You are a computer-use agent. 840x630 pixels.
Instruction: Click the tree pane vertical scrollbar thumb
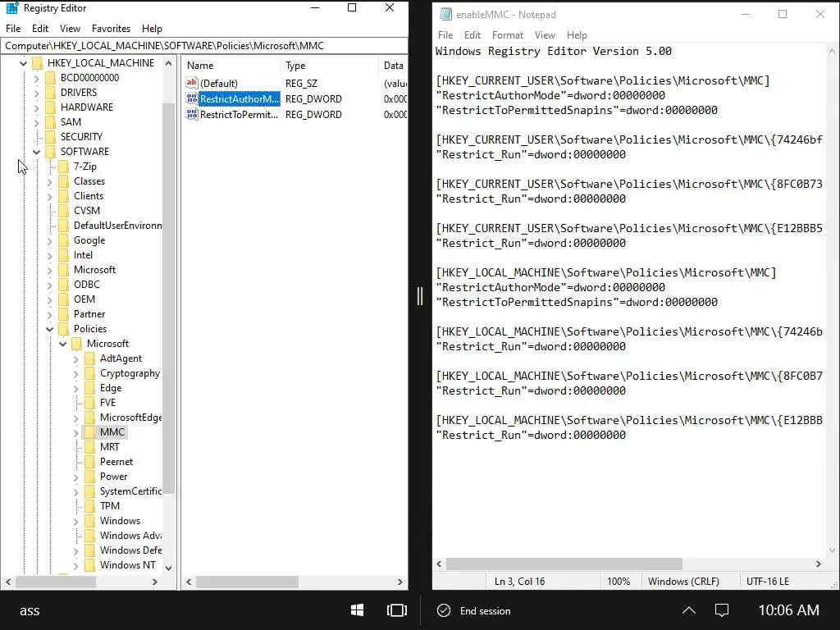pyautogui.click(x=169, y=297)
